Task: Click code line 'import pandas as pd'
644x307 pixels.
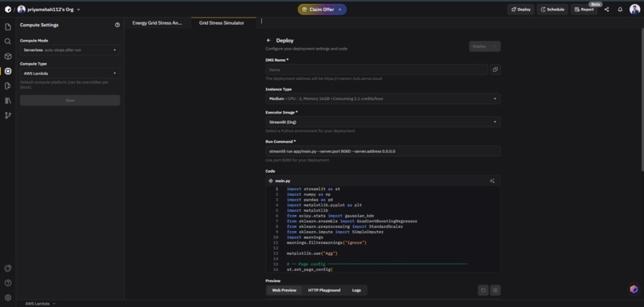Action: [310, 200]
